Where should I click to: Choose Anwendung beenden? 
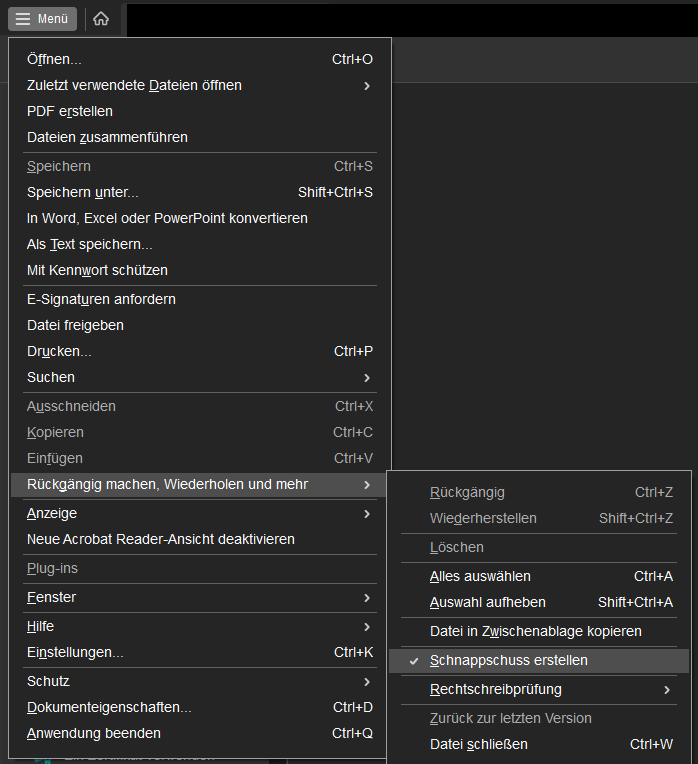coord(200,733)
